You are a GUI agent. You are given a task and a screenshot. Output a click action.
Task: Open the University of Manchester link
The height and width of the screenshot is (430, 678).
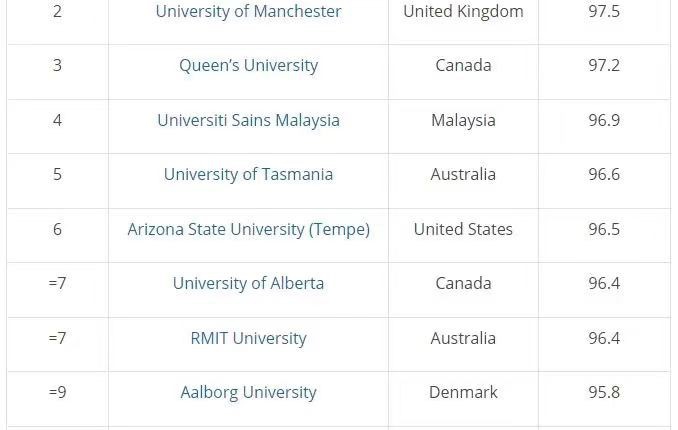pos(248,12)
